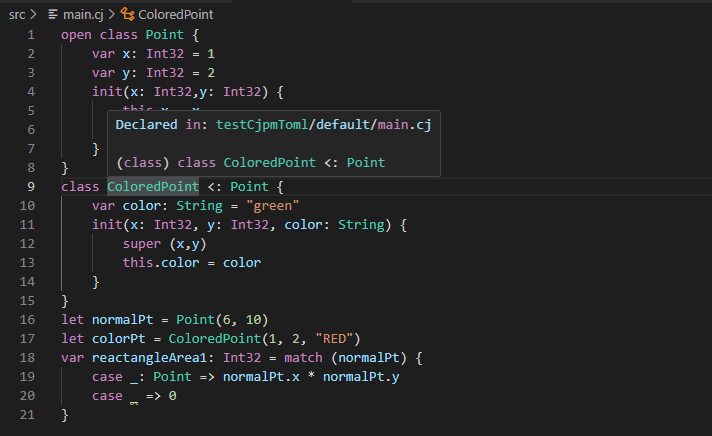
Task: Click line number 9 in the gutter
Action: [x=31, y=186]
